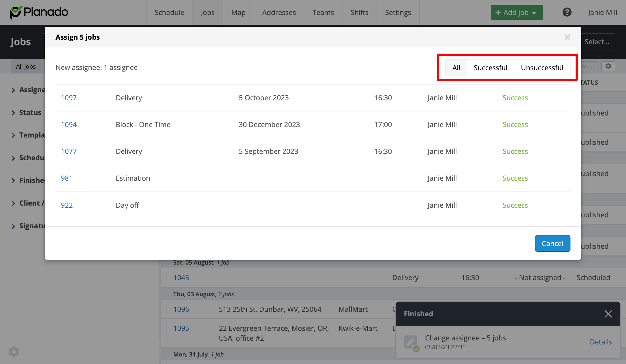Filter to Unsuccessful results
This screenshot has width=626, height=364.
542,68
